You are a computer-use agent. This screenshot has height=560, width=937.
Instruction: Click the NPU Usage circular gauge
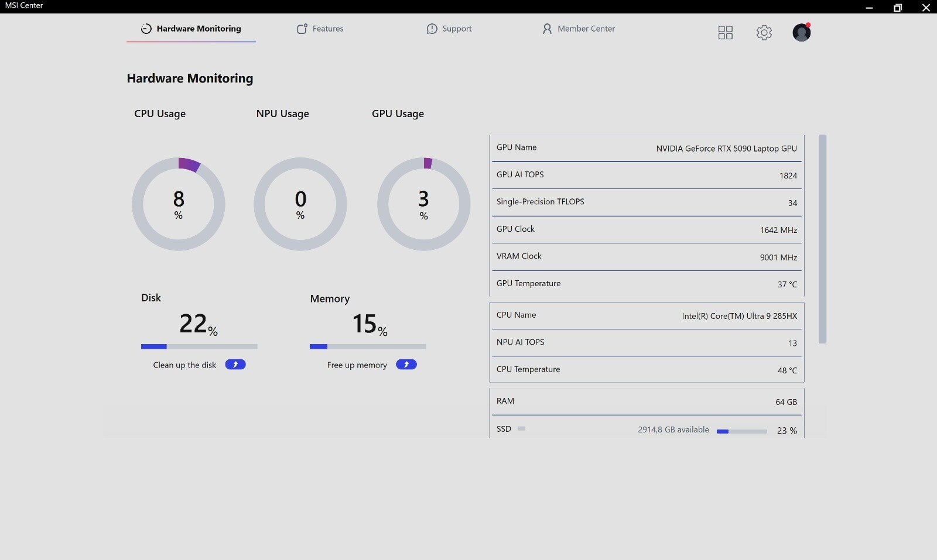(x=300, y=204)
